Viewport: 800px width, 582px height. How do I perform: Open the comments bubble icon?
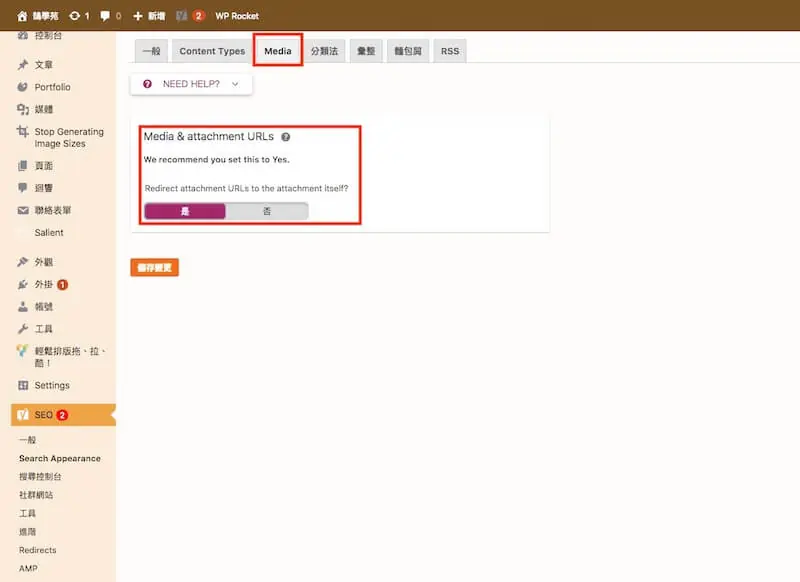(x=105, y=16)
